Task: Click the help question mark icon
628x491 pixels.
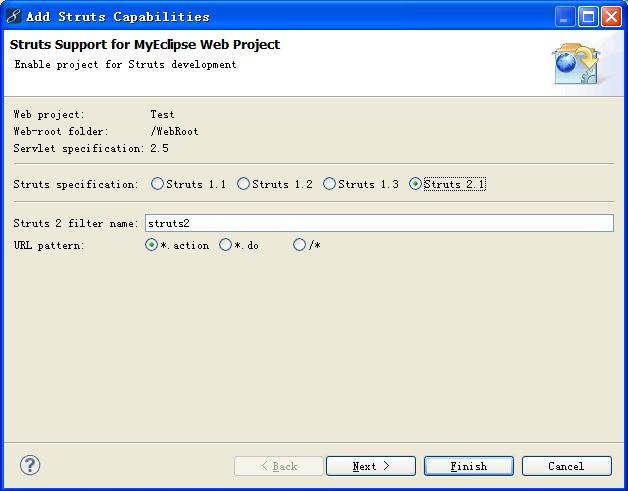Action: click(x=30, y=465)
